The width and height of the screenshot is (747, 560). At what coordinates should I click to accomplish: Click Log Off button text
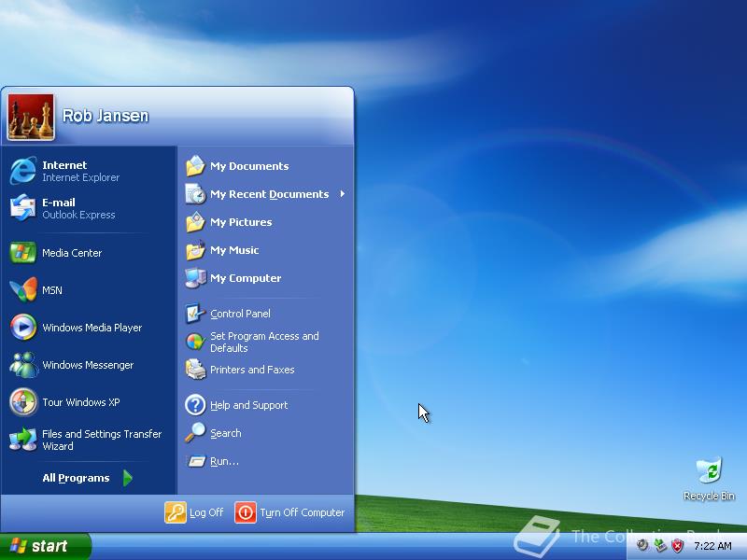(x=206, y=512)
